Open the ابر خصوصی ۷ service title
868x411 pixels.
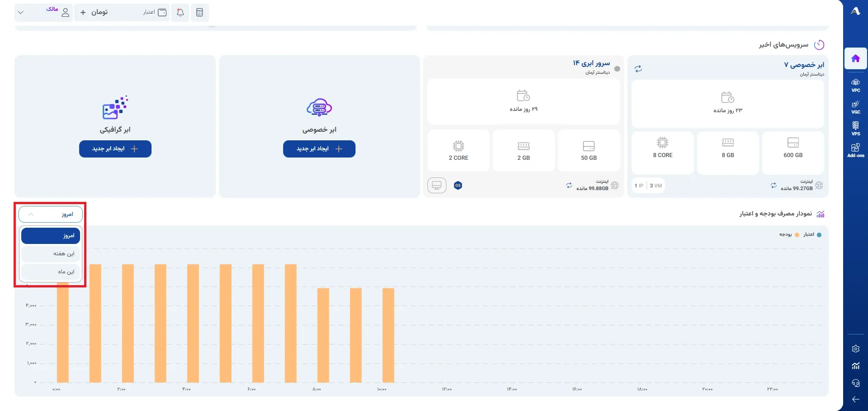click(x=804, y=65)
